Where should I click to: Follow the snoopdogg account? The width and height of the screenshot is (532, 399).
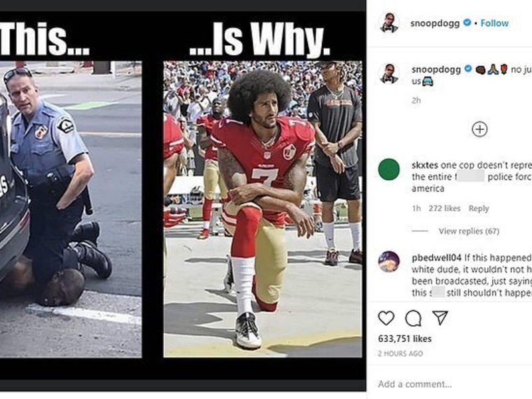(x=494, y=23)
